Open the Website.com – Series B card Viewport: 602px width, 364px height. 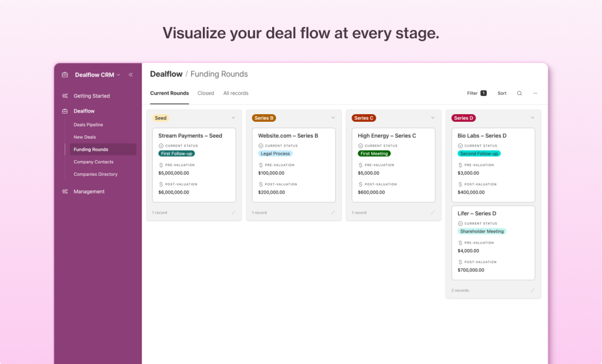pos(294,165)
